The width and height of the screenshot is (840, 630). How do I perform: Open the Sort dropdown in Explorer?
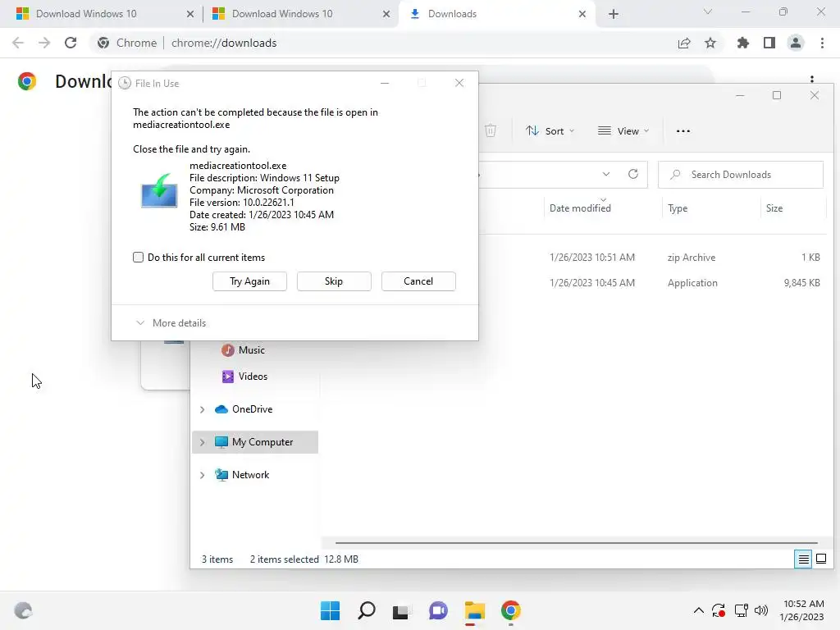(549, 131)
